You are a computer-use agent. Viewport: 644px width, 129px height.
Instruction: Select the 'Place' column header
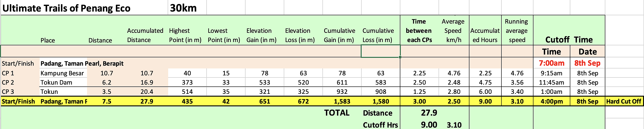(x=48, y=40)
